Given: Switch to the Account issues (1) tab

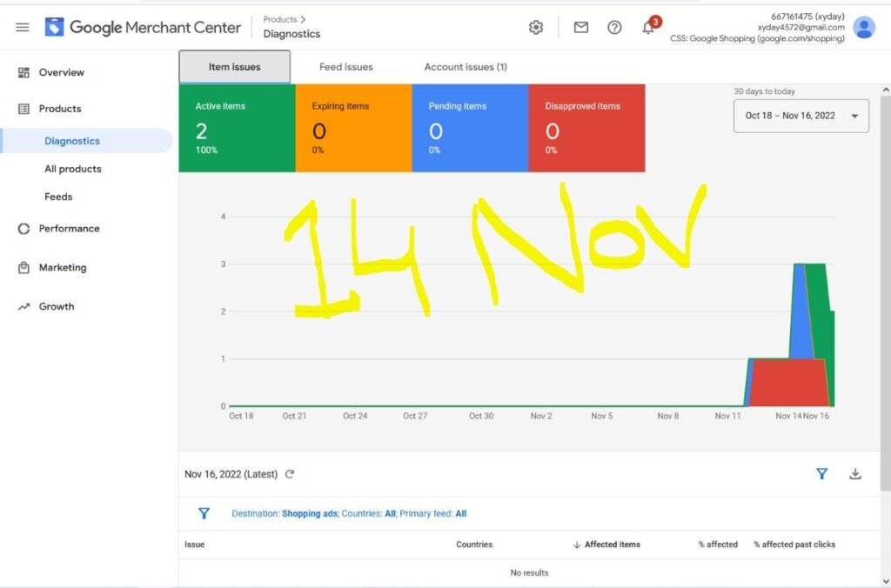Looking at the screenshot, I should [466, 67].
